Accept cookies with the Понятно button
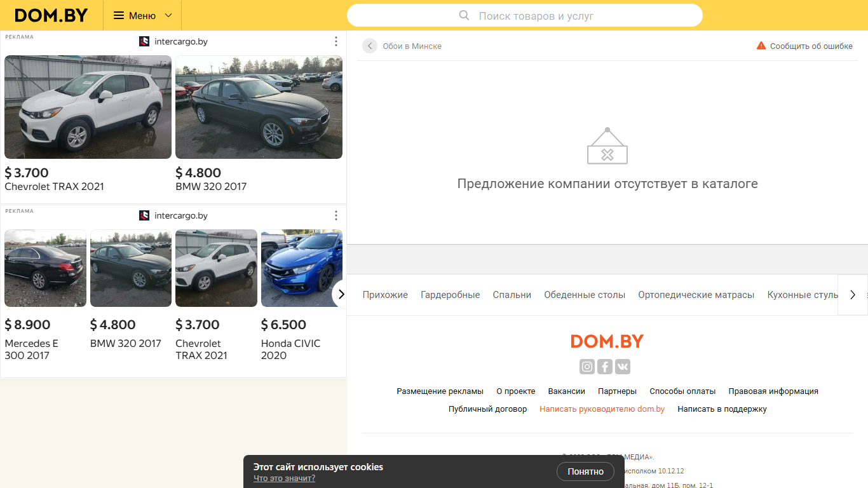The image size is (868, 488). [x=585, y=471]
